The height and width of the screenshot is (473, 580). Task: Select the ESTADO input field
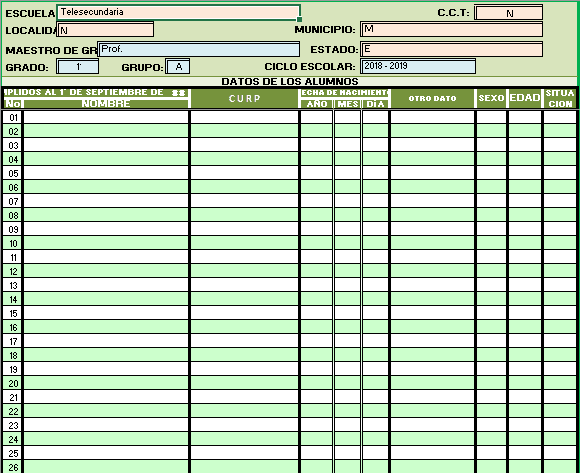tap(452, 49)
